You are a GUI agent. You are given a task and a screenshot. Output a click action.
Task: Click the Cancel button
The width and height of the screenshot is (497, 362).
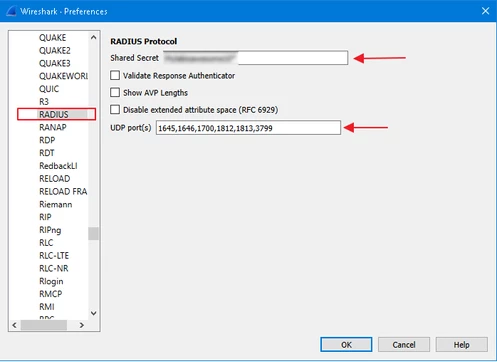[x=404, y=344]
